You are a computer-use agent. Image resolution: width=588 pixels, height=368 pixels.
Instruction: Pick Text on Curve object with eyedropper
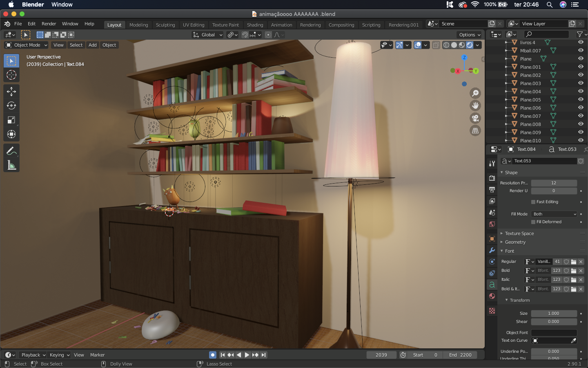coord(573,341)
